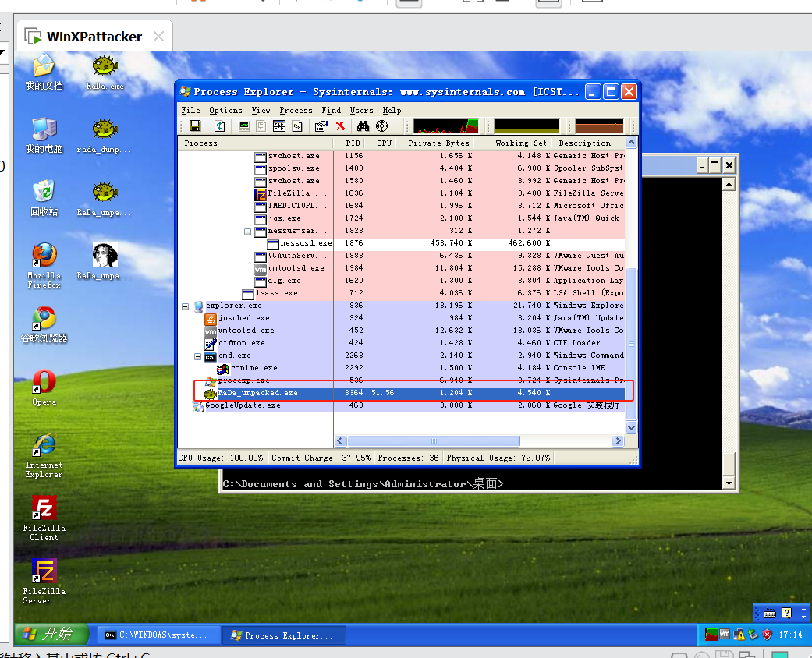Image resolution: width=812 pixels, height=658 pixels.
Task: Open the View menu
Action: point(261,110)
